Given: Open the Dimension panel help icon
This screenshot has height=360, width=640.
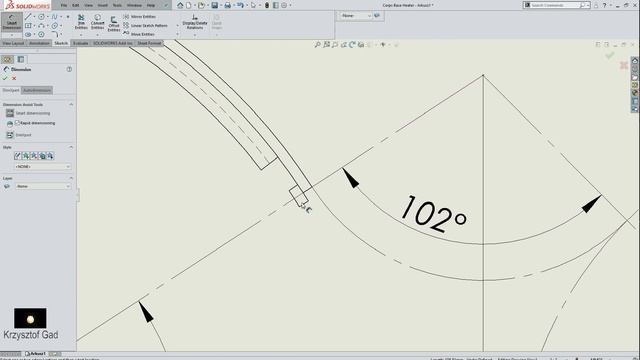Looking at the screenshot, I should [x=69, y=69].
